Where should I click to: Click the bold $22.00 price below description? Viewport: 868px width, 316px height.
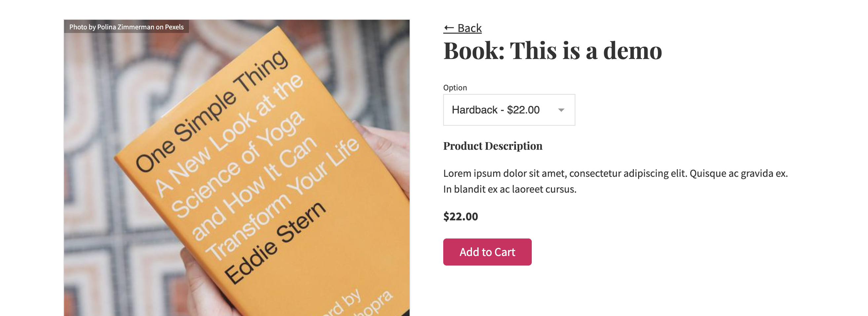pos(460,216)
